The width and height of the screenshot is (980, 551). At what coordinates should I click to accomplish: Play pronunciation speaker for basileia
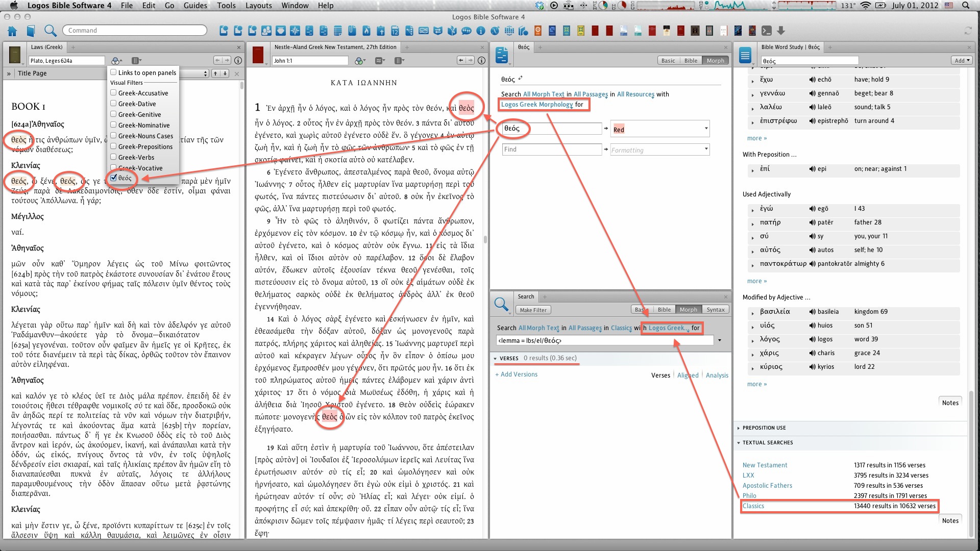point(812,312)
